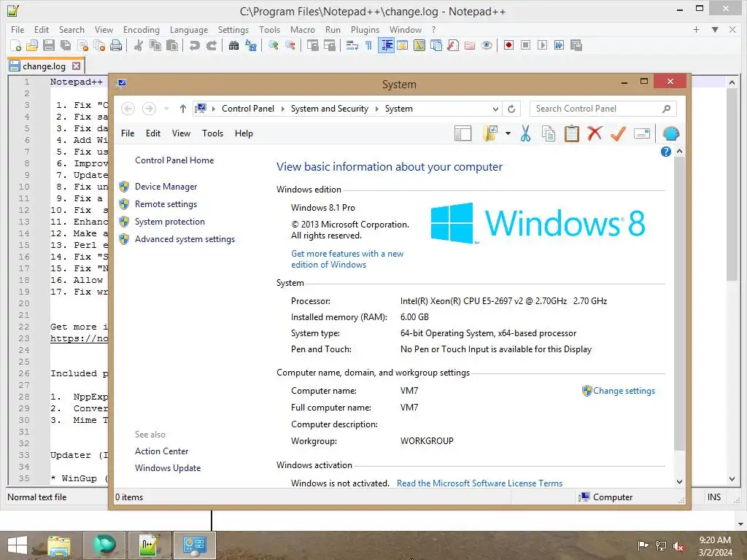Open the Plugins menu in Notepad++
Screen dimensions: 747x560
coord(365,29)
